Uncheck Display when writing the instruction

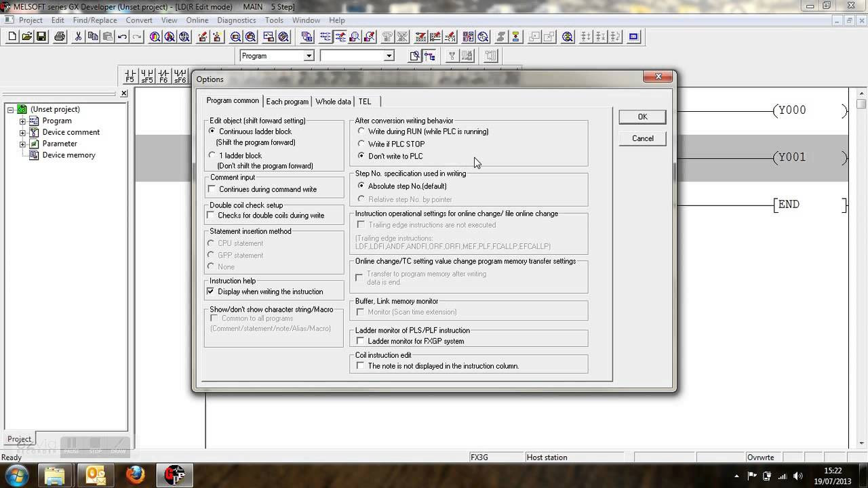tap(211, 291)
